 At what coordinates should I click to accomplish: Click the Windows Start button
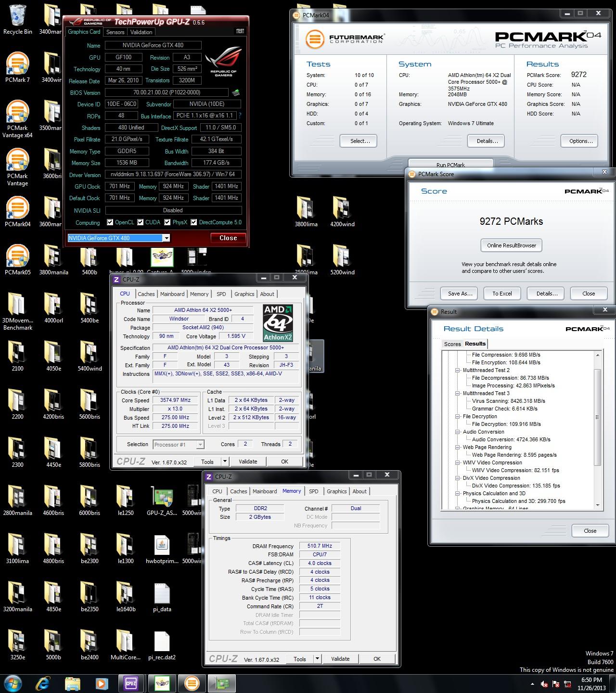pyautogui.click(x=13, y=683)
